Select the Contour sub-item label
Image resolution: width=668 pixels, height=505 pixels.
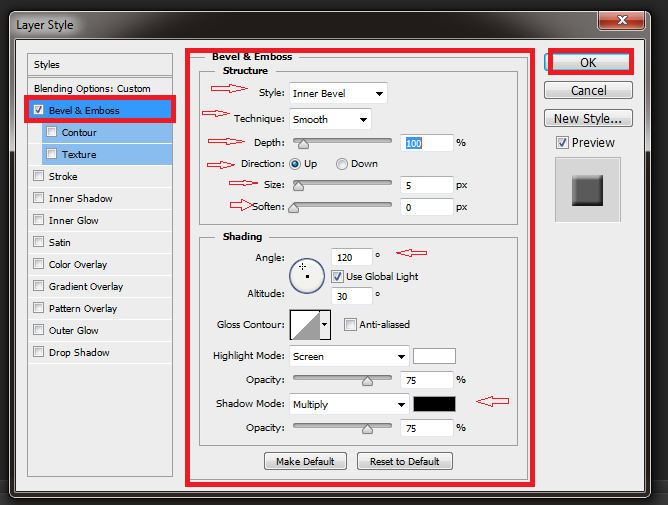[79, 133]
